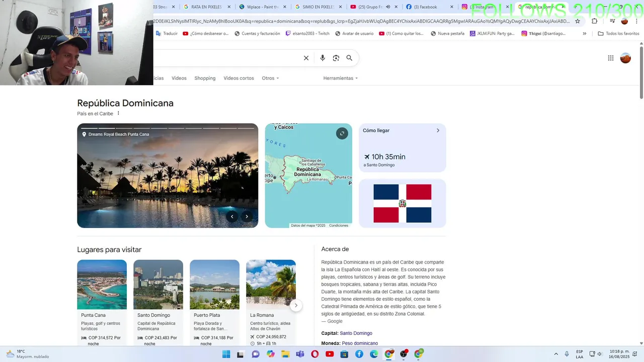
Task: Open the Windows Start menu
Action: (226, 354)
